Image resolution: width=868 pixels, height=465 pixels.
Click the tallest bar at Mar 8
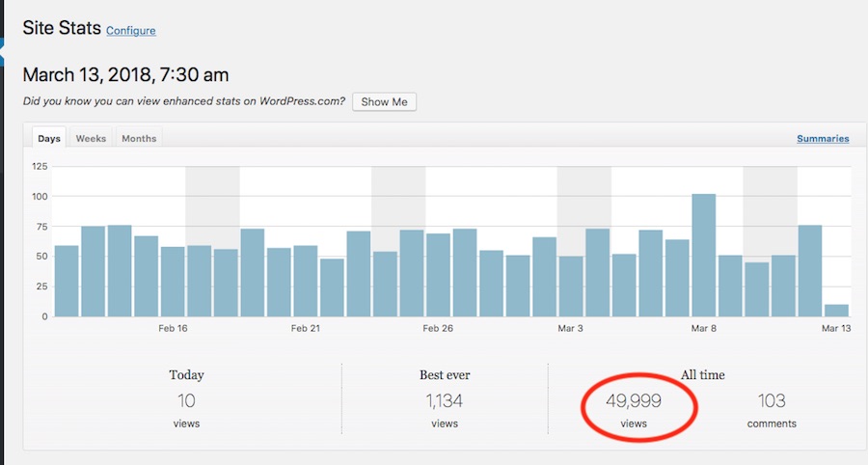[x=704, y=256]
